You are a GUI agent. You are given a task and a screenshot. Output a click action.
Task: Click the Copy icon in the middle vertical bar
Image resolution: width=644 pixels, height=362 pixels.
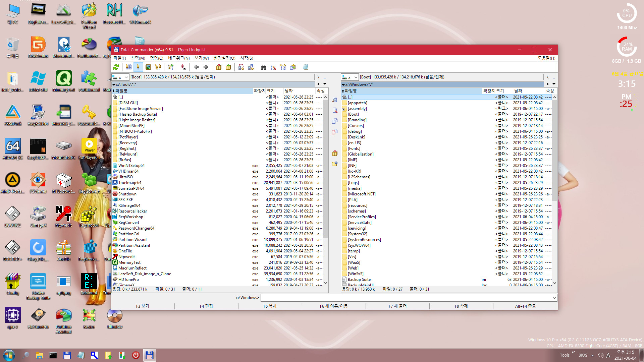tap(334, 121)
